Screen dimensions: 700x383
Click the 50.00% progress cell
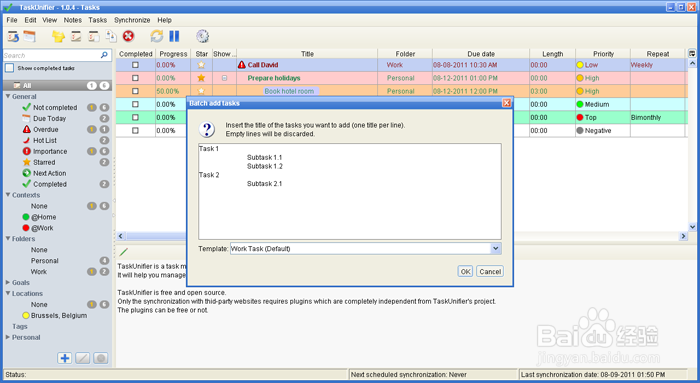pos(173,91)
